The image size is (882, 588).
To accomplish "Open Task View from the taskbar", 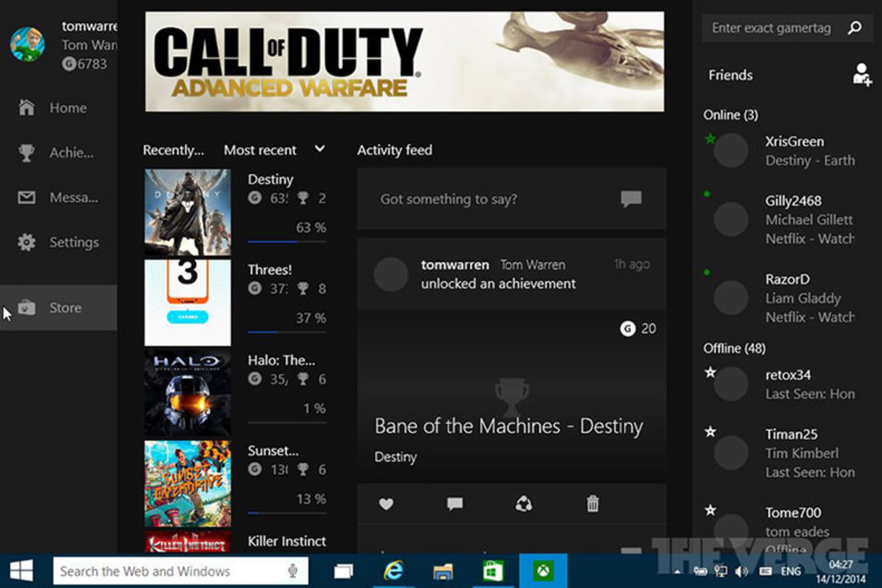I will click(344, 571).
